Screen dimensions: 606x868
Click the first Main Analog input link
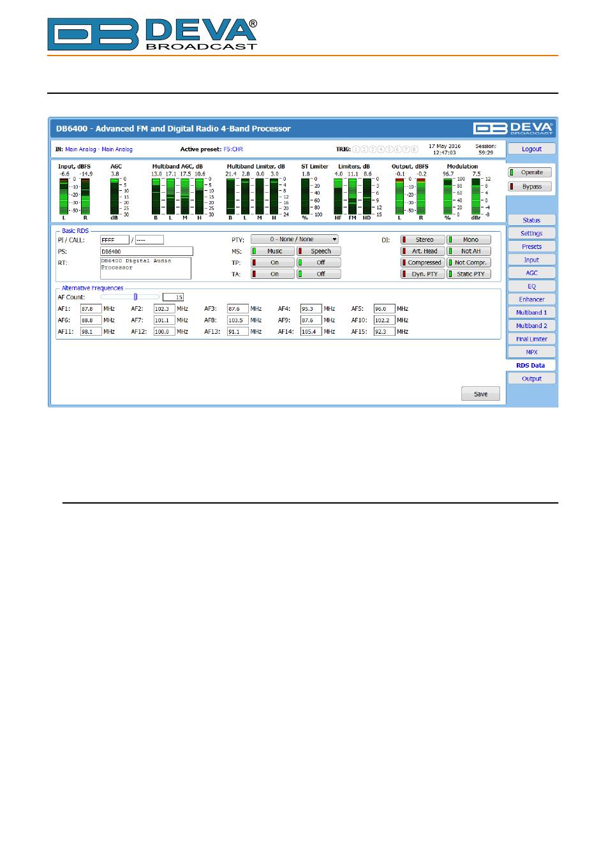[x=80, y=149]
